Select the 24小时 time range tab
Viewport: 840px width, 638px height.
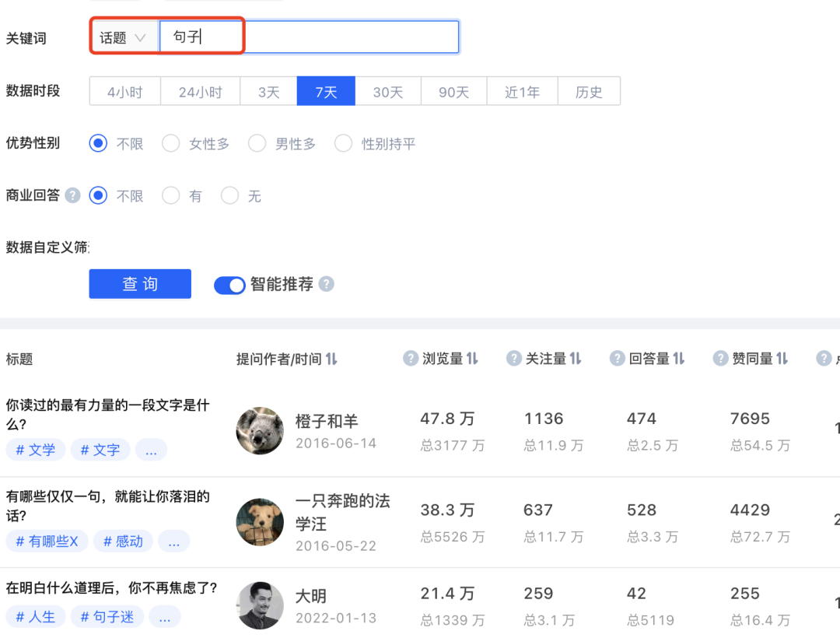click(201, 92)
